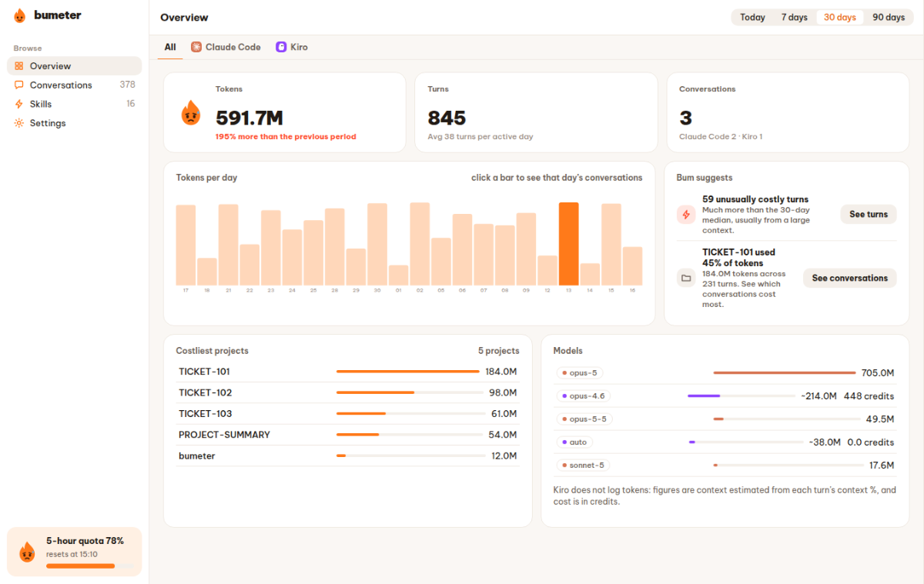This screenshot has height=584, width=924.
Task: Click the bar for day 01
Action: [x=398, y=275]
